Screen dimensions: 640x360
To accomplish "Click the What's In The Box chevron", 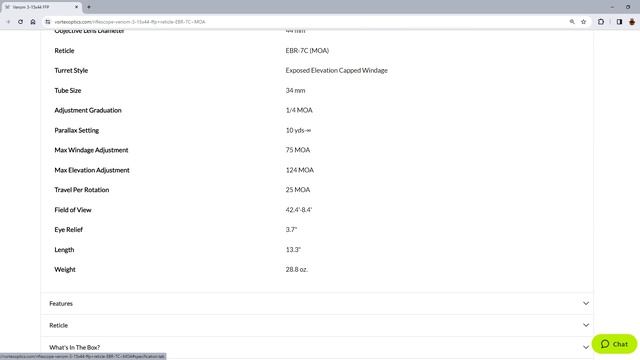I will click(x=586, y=347).
